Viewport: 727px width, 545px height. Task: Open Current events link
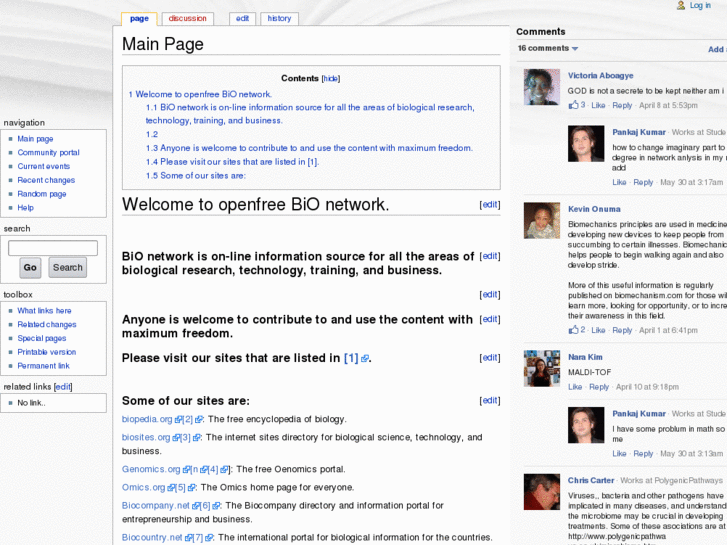coord(44,166)
